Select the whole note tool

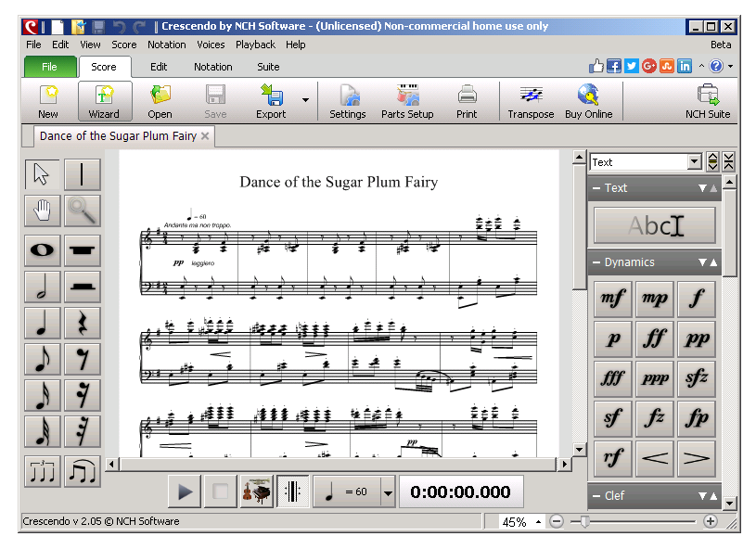pos(43,250)
